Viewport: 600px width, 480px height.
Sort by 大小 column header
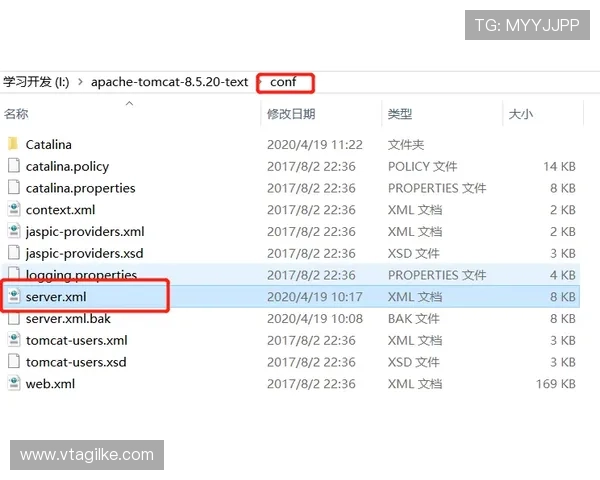[x=521, y=114]
